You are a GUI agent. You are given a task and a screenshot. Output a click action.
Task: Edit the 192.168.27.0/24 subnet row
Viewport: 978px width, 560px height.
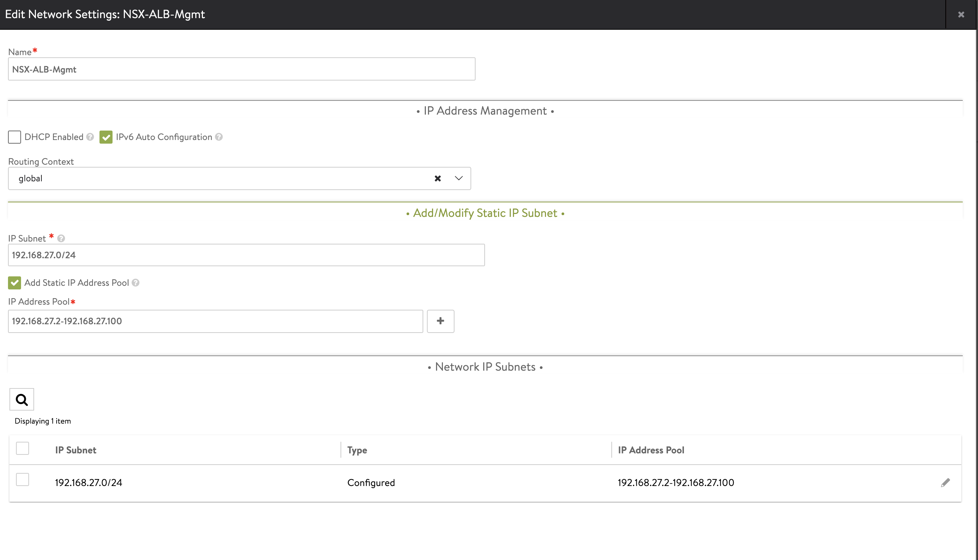point(946,482)
